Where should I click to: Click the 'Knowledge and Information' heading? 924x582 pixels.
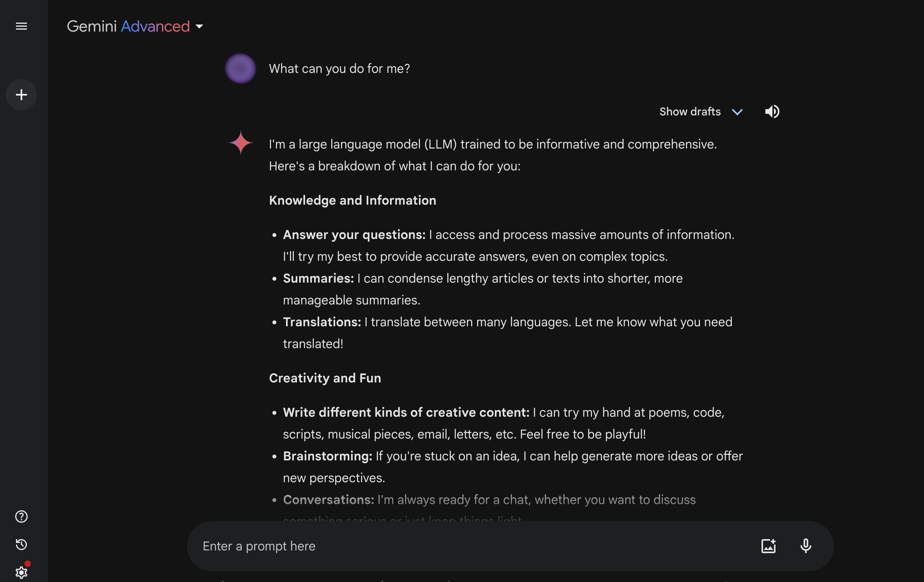353,200
